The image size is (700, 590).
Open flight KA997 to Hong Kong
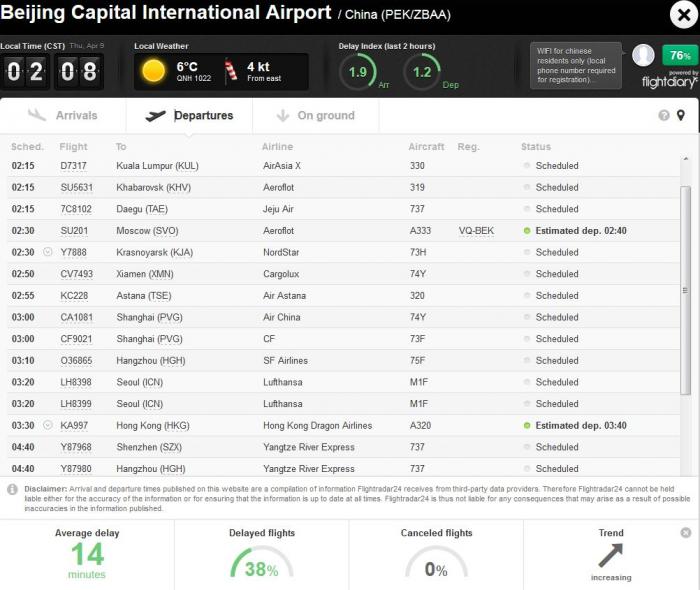pos(74,425)
